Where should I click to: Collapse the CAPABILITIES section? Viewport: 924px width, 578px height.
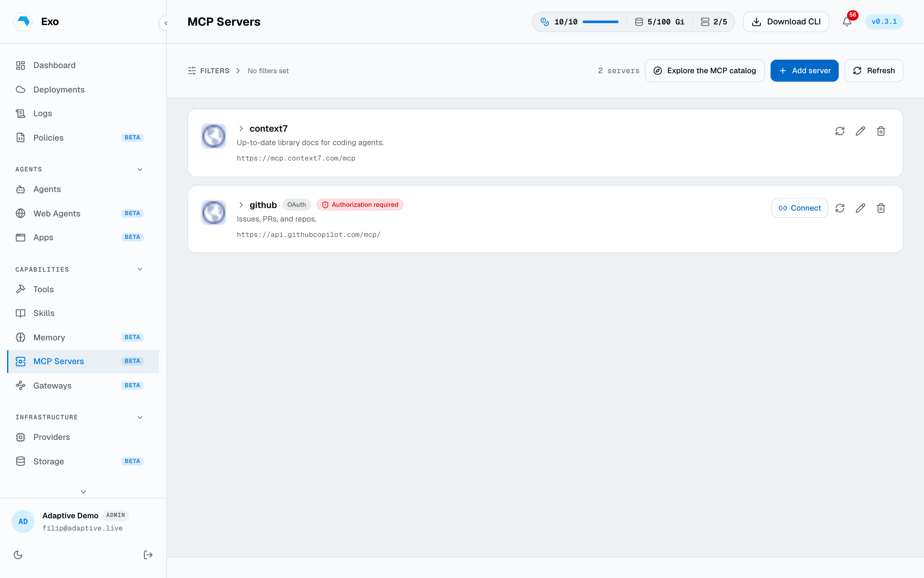(140, 269)
